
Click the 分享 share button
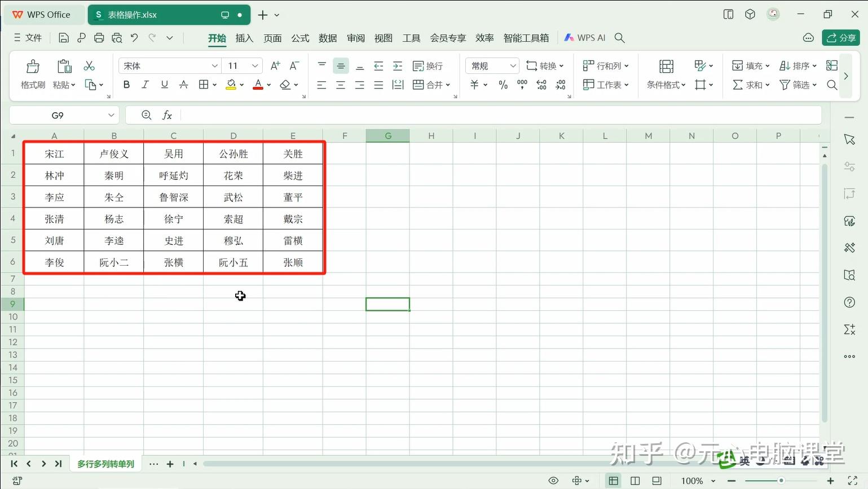coord(841,38)
